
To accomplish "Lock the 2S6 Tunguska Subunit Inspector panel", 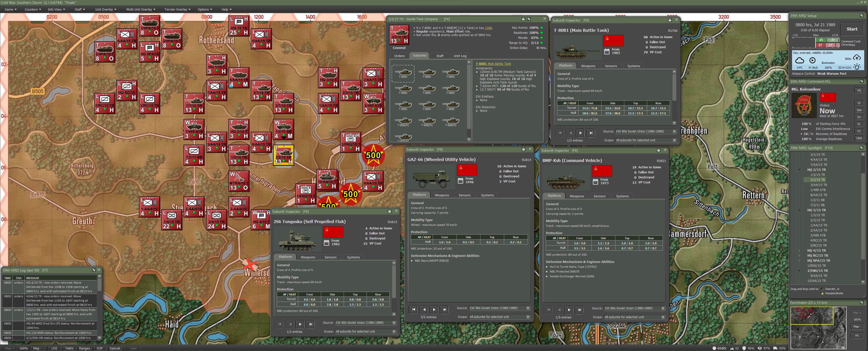I will [390, 211].
